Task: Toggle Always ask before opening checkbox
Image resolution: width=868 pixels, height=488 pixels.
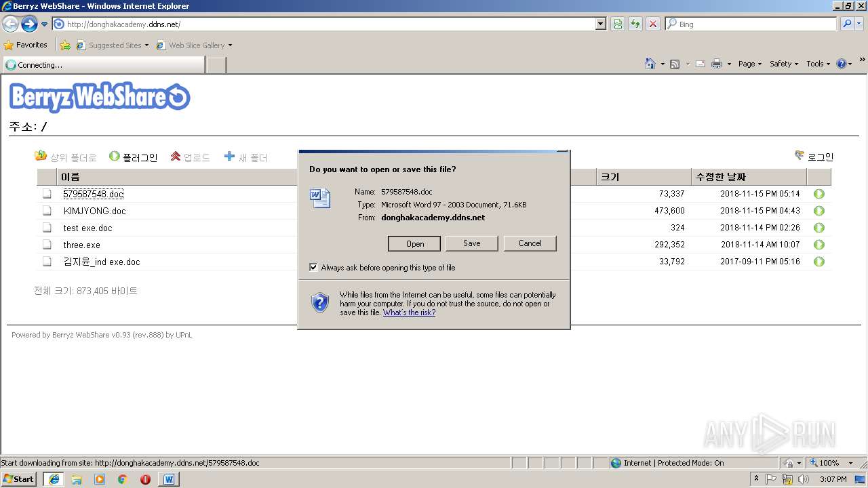Action: pyautogui.click(x=313, y=268)
